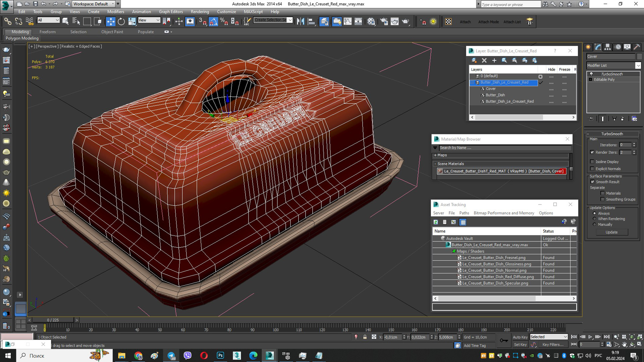This screenshot has height=362, width=644.
Task: Expand Maps group in Material Browser
Action: point(435,155)
